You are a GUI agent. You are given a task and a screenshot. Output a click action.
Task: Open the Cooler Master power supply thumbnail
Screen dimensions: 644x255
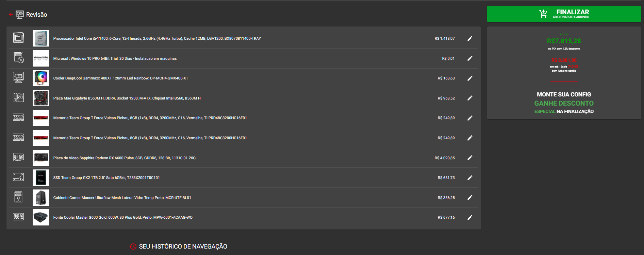pos(41,217)
